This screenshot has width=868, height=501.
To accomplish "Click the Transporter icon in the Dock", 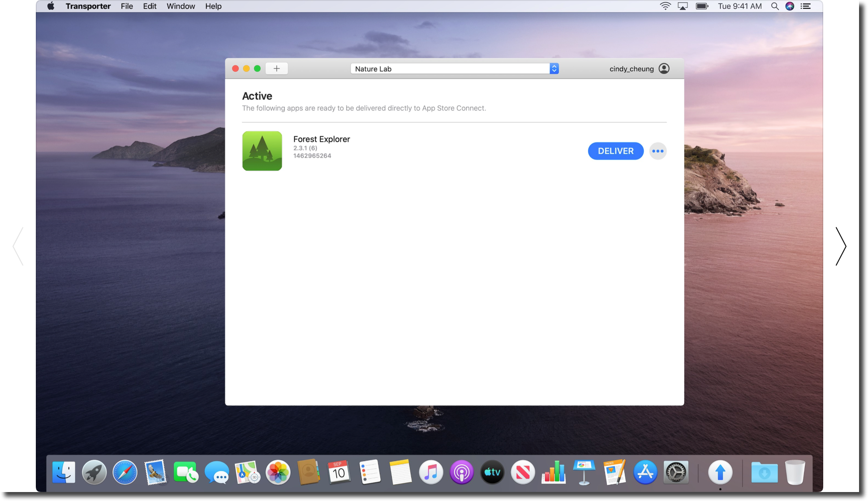I will click(x=720, y=472).
